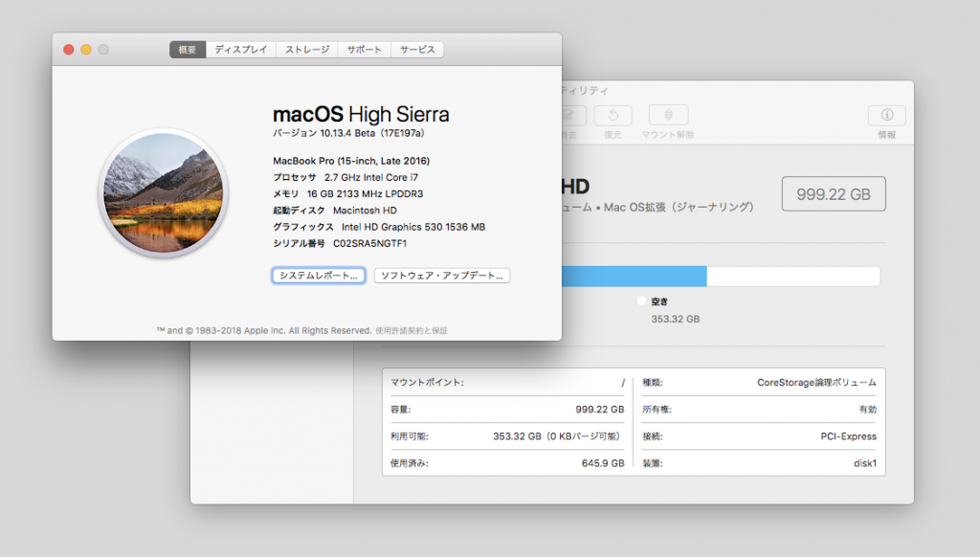Click the 999.22 GB capacity box
980x557 pixels.
coord(834,193)
